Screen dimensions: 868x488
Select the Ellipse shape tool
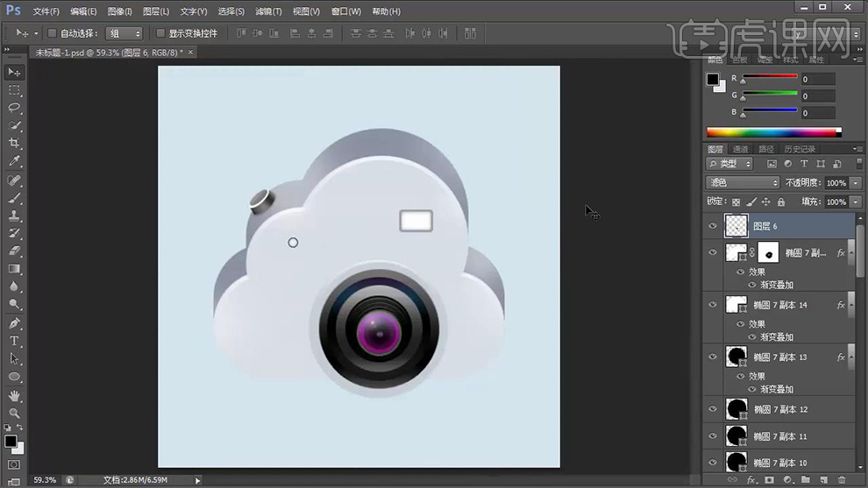click(14, 377)
